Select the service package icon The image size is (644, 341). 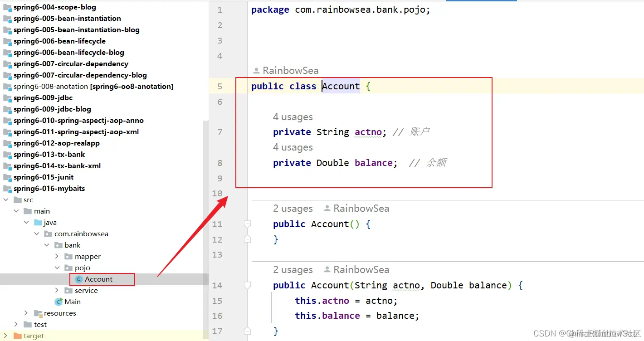68,291
